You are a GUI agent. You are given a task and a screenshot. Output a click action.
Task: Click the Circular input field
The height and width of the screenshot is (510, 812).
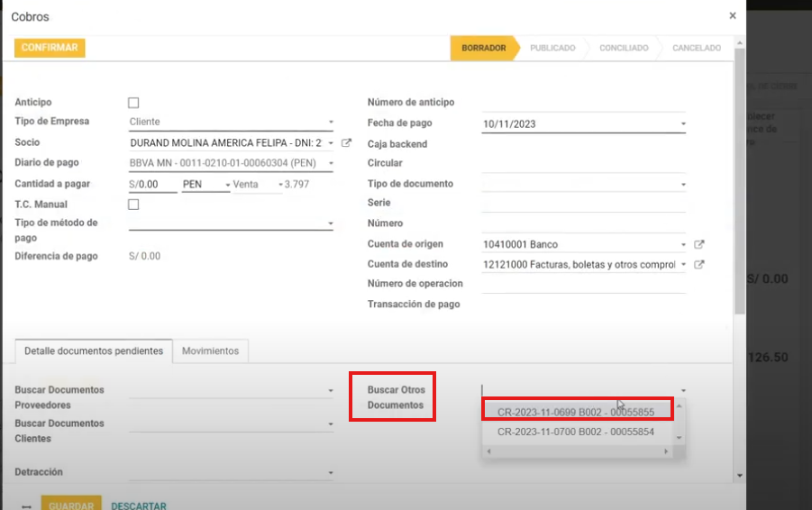pos(584,165)
